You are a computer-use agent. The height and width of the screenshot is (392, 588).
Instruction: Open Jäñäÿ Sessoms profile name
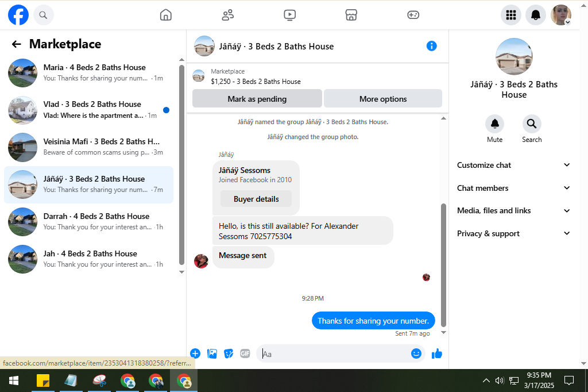point(245,171)
